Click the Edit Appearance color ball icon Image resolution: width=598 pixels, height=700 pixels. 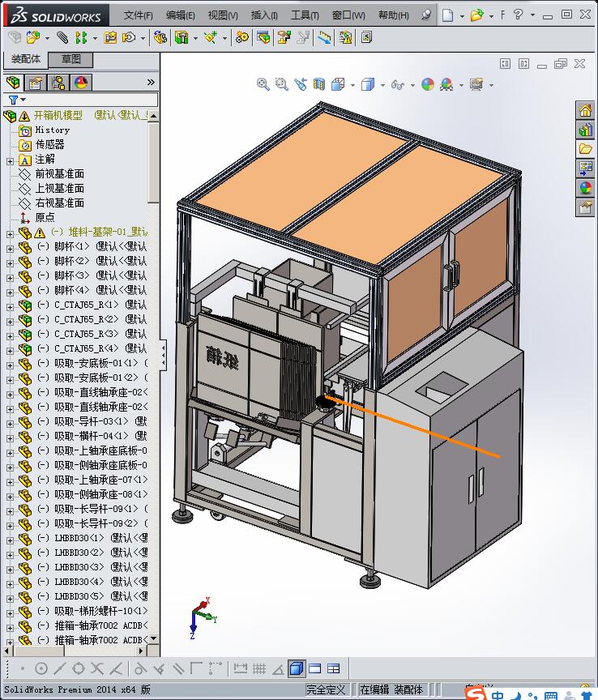pos(427,84)
